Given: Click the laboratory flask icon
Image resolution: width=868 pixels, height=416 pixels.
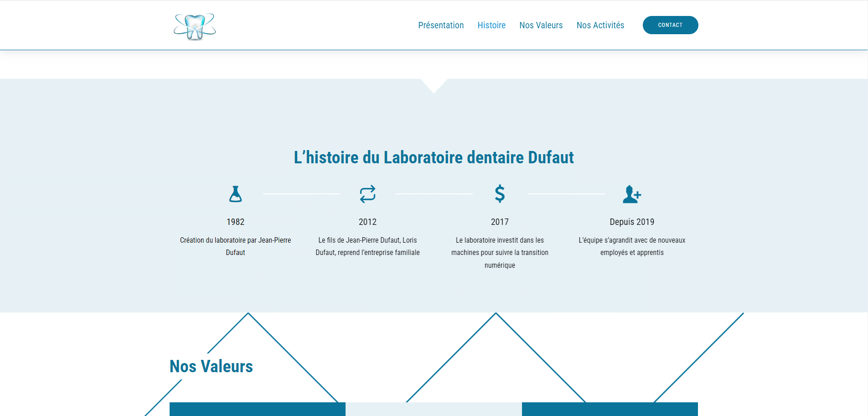Looking at the screenshot, I should pyautogui.click(x=235, y=194).
